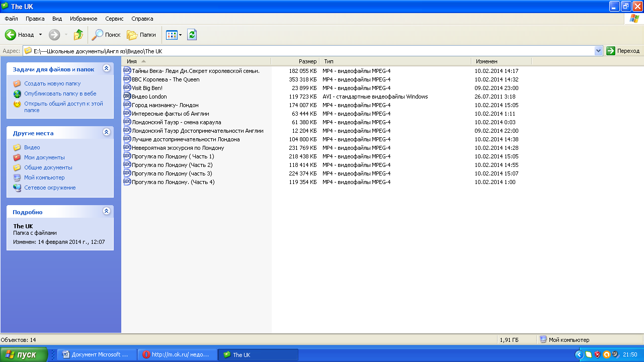Select icon of Лучшие достопримечательности Лондона
The width and height of the screenshot is (644, 362).
127,139
